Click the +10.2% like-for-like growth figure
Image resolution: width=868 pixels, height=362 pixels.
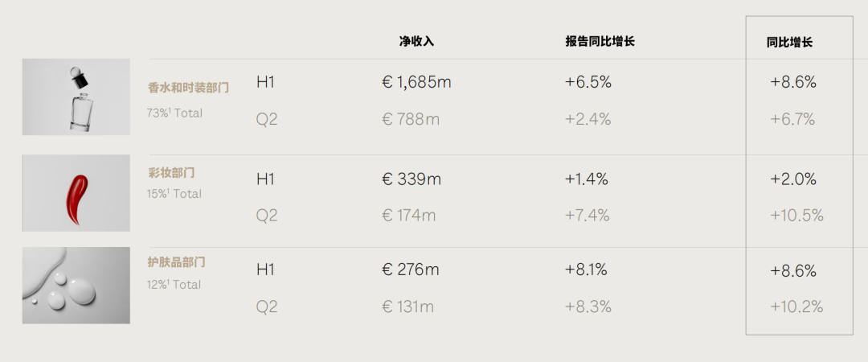click(x=796, y=306)
